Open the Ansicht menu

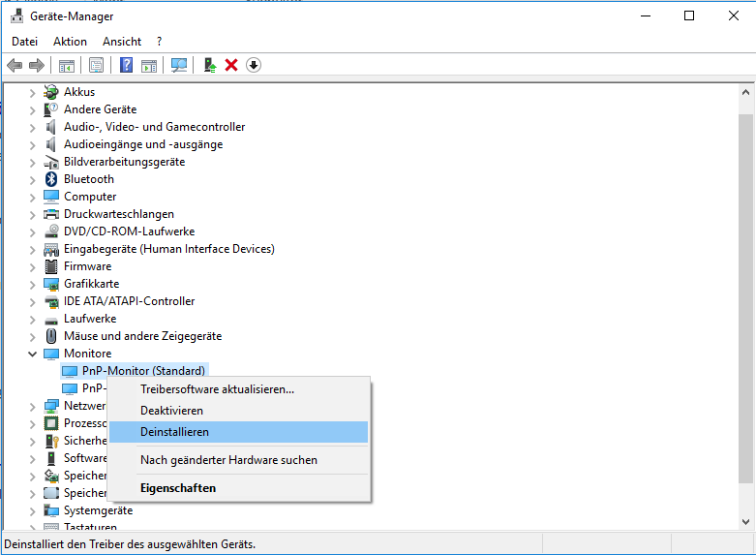pos(122,42)
